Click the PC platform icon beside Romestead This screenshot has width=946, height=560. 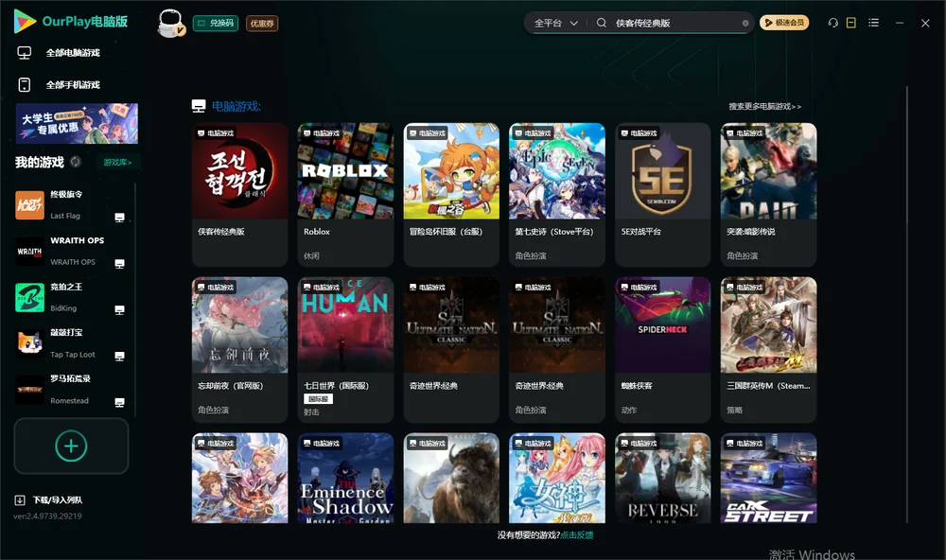(119, 403)
